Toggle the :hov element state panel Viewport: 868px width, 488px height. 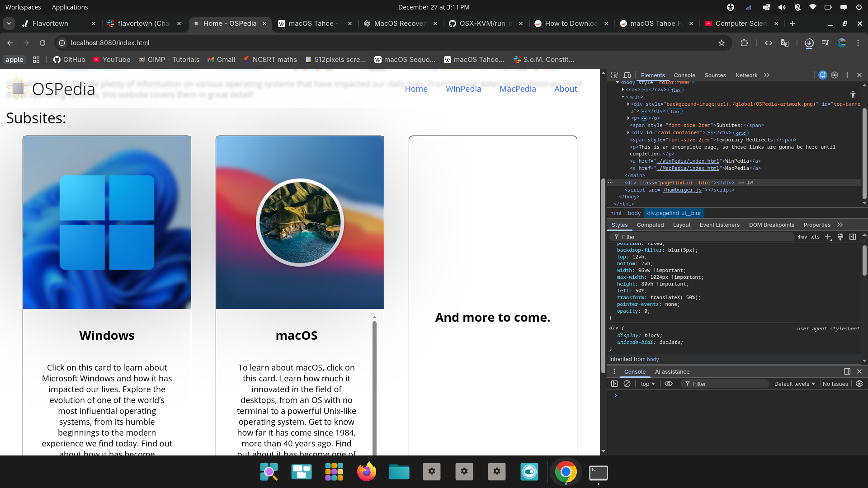click(802, 237)
